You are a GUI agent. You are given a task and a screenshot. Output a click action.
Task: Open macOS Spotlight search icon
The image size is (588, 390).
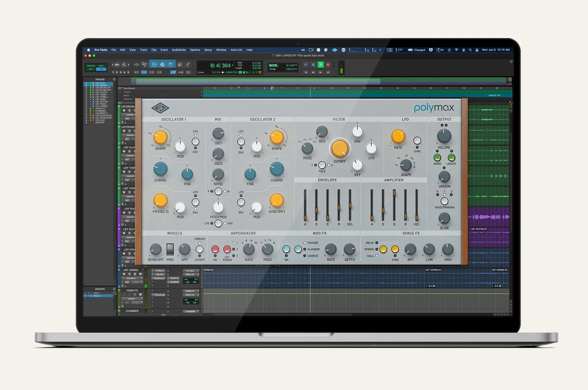click(470, 50)
